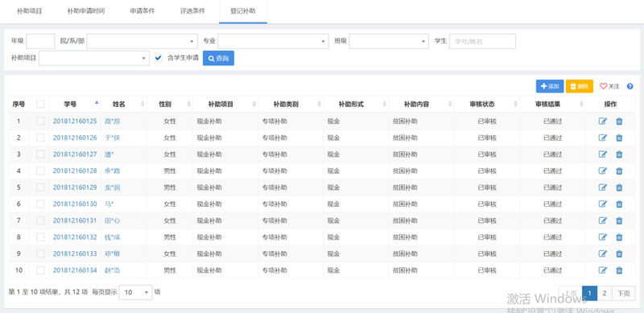Select the checkbox for row 3
The height and width of the screenshot is (313, 644).
(x=40, y=154)
